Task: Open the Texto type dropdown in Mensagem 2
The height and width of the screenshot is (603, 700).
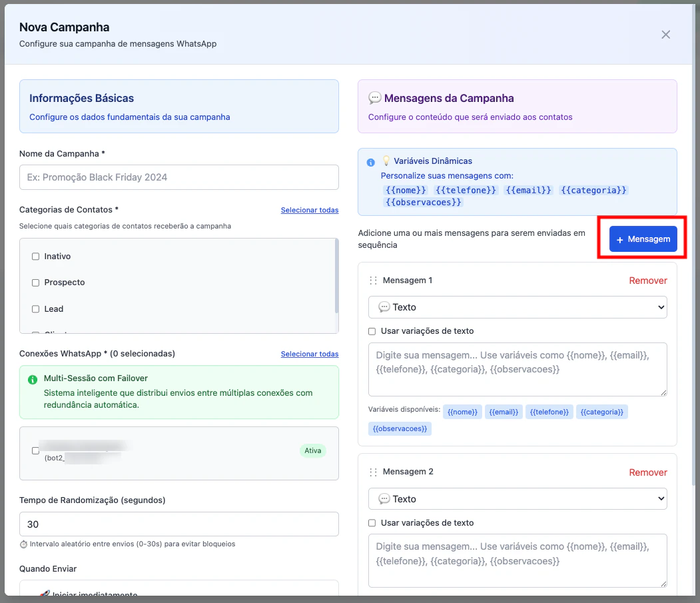Action: click(518, 499)
